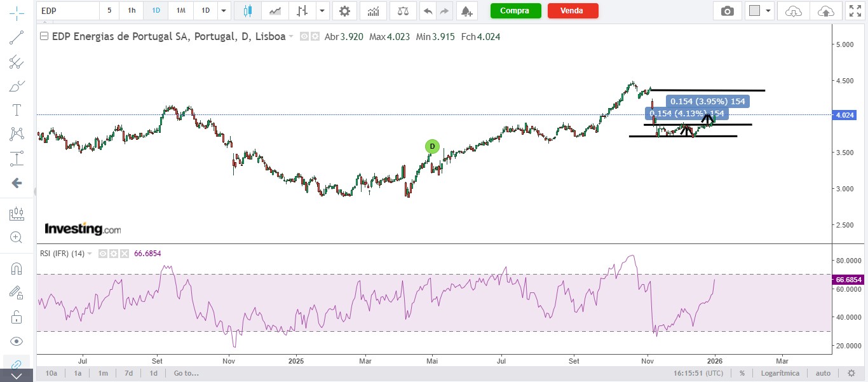Image resolution: width=868 pixels, height=382 pixels.
Task: Select the text annotation tool
Action: pos(17,110)
